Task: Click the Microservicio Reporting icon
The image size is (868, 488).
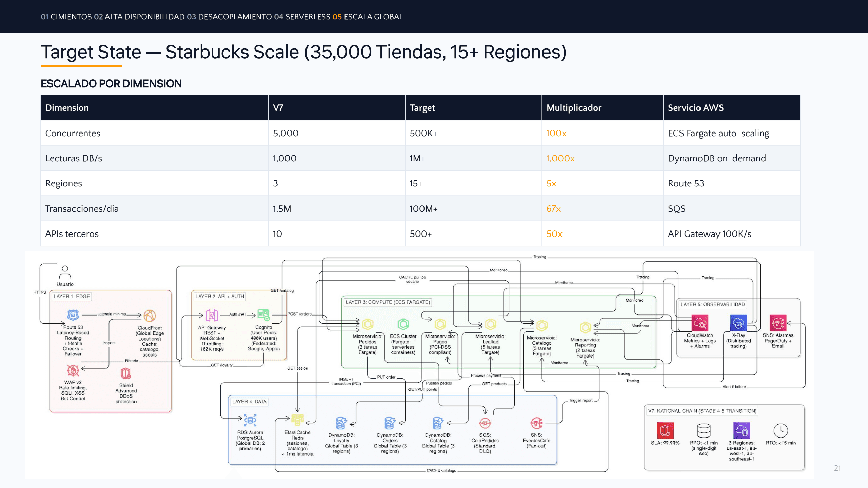Action: 586,327
